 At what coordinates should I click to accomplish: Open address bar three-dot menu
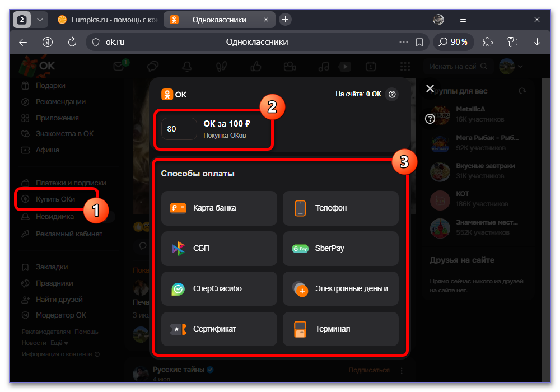click(404, 42)
